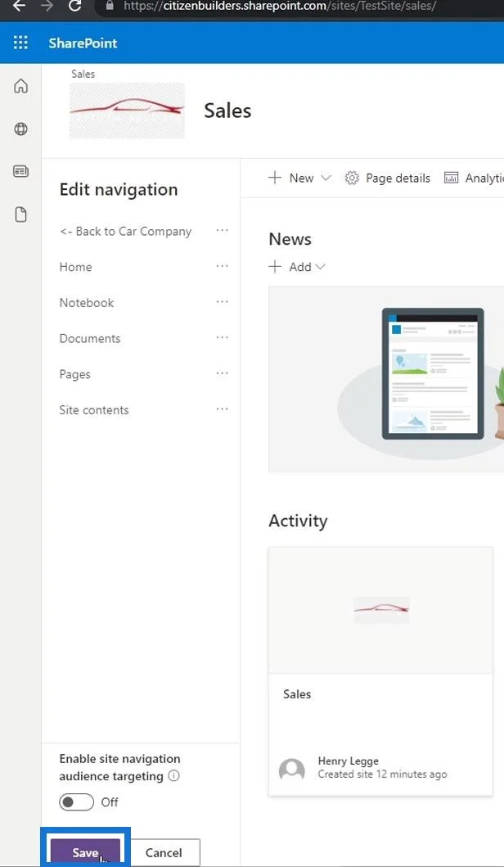504x867 pixels.
Task: Click the Sales site logo image
Action: 127,111
